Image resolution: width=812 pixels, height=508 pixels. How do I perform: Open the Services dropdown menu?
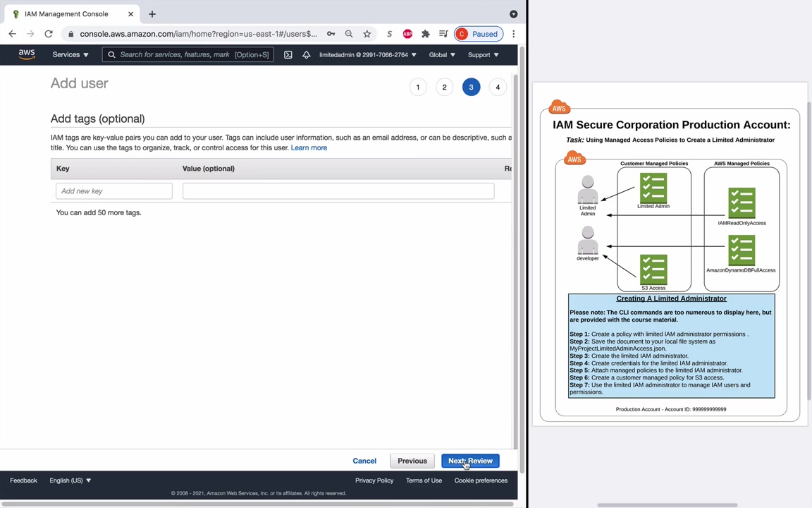(x=70, y=54)
